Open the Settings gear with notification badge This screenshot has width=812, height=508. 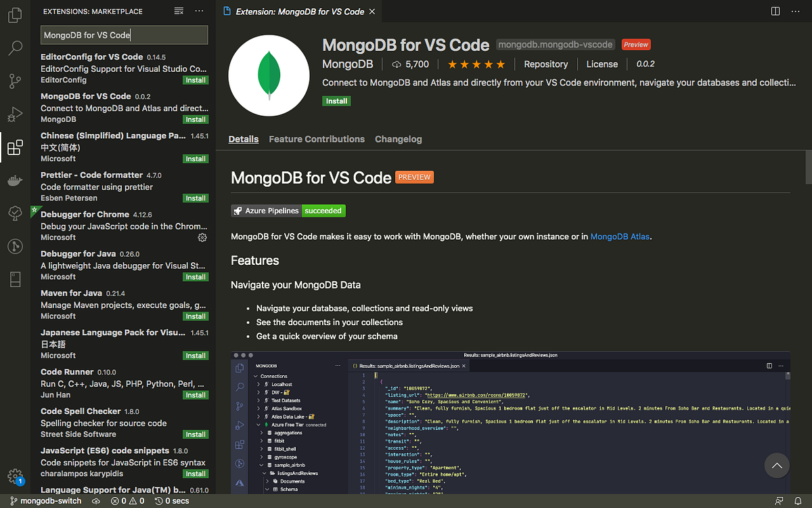(x=15, y=475)
